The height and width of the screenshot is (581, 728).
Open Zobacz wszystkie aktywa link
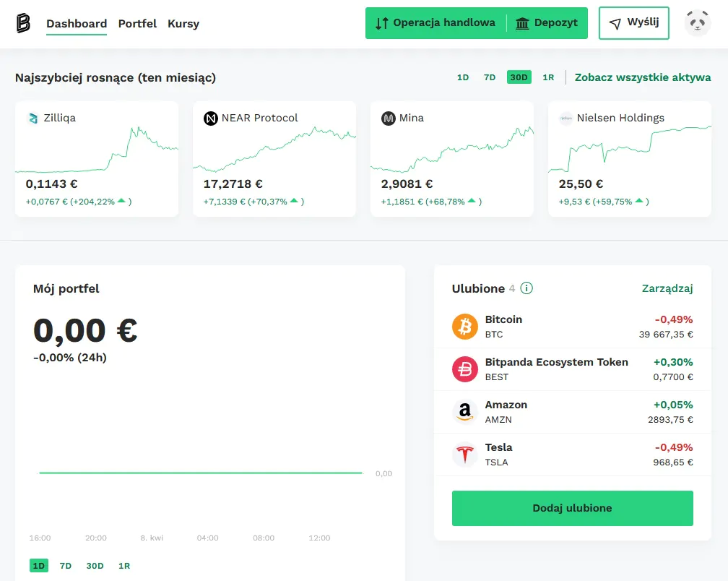pyautogui.click(x=643, y=77)
